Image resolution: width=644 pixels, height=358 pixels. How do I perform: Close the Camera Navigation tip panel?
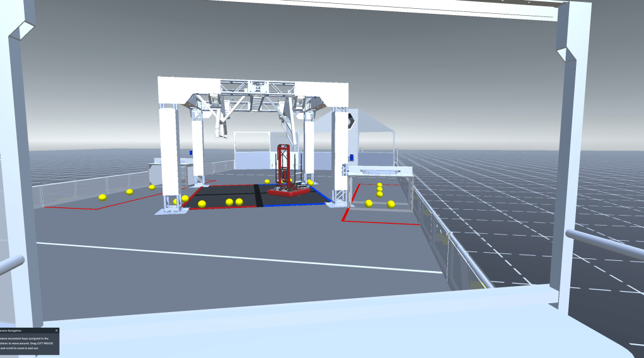(56, 330)
